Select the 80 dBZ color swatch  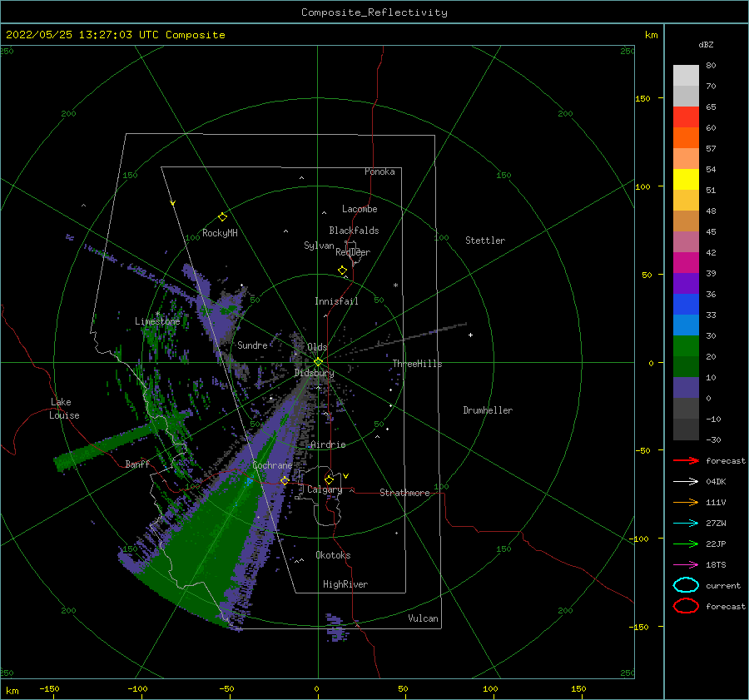tap(686, 76)
